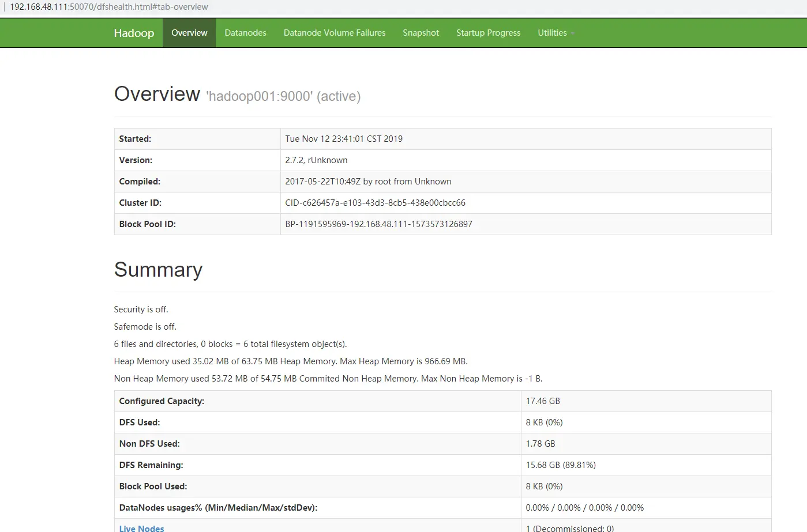Click the 'Version:' row label
This screenshot has height=532, width=807.
point(136,160)
